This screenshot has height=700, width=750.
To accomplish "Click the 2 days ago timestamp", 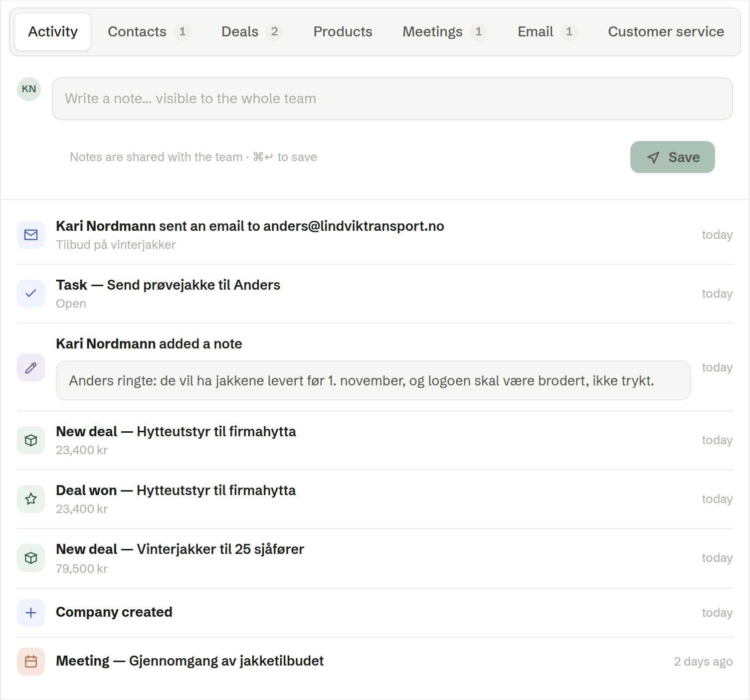I will point(703,662).
